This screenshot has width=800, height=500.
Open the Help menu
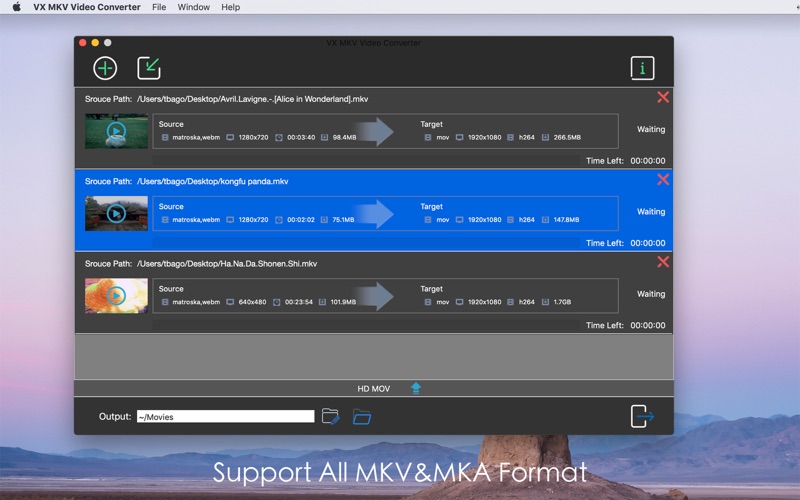pos(231,7)
